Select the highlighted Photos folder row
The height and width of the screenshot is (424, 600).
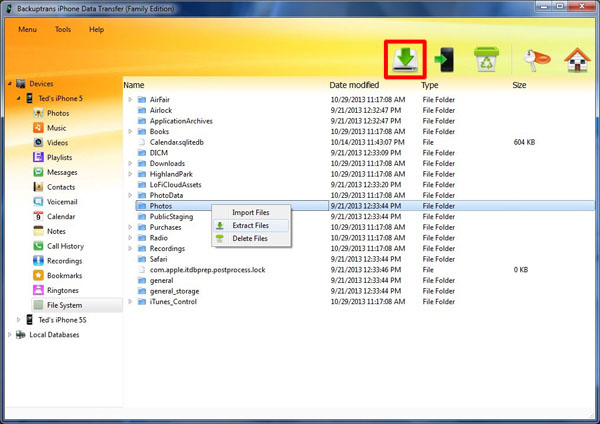point(365,206)
